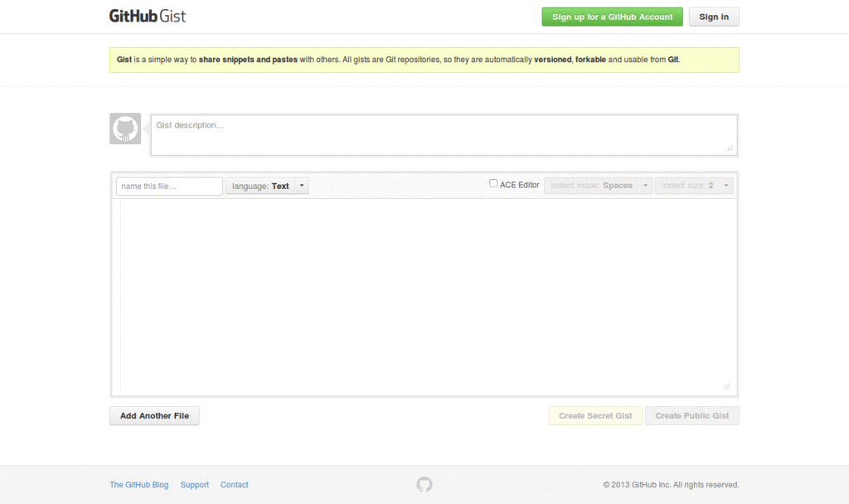The image size is (849, 504).
Task: Open The GitHub Blog link
Action: tap(139, 484)
